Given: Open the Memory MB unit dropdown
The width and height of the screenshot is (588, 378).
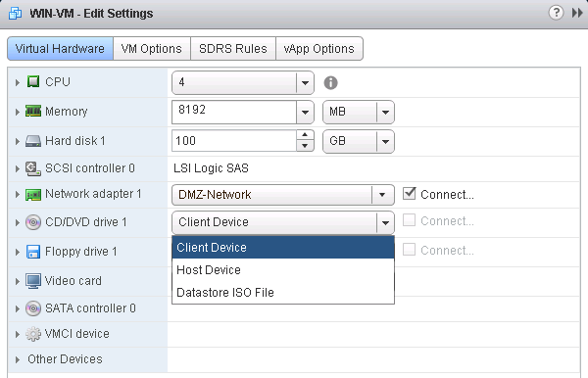Looking at the screenshot, I should pos(359,112).
